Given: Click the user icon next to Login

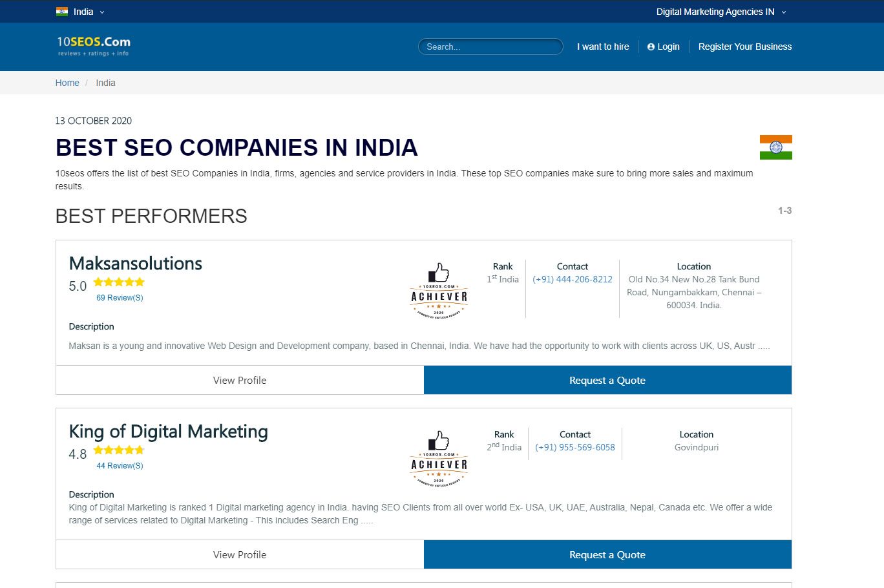Looking at the screenshot, I should (x=651, y=47).
